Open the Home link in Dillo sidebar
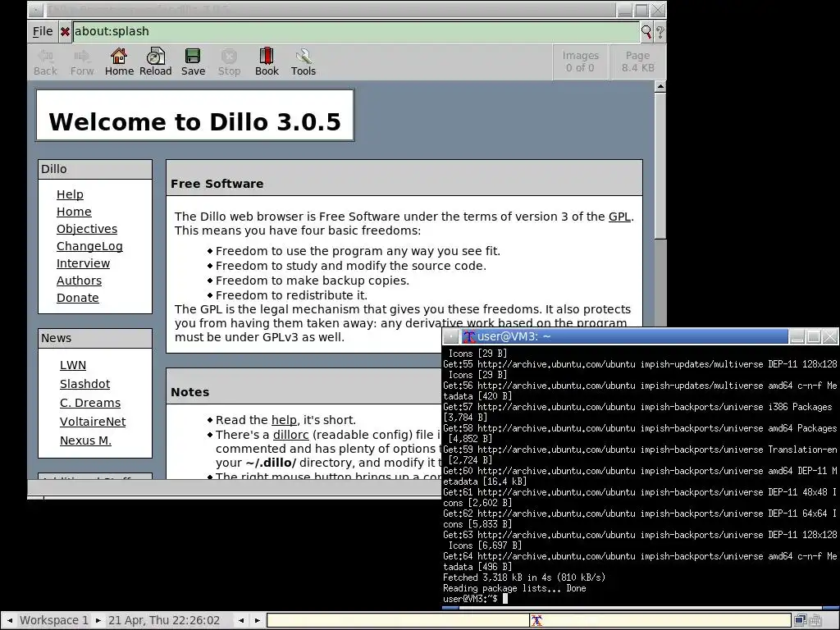 [x=74, y=212]
